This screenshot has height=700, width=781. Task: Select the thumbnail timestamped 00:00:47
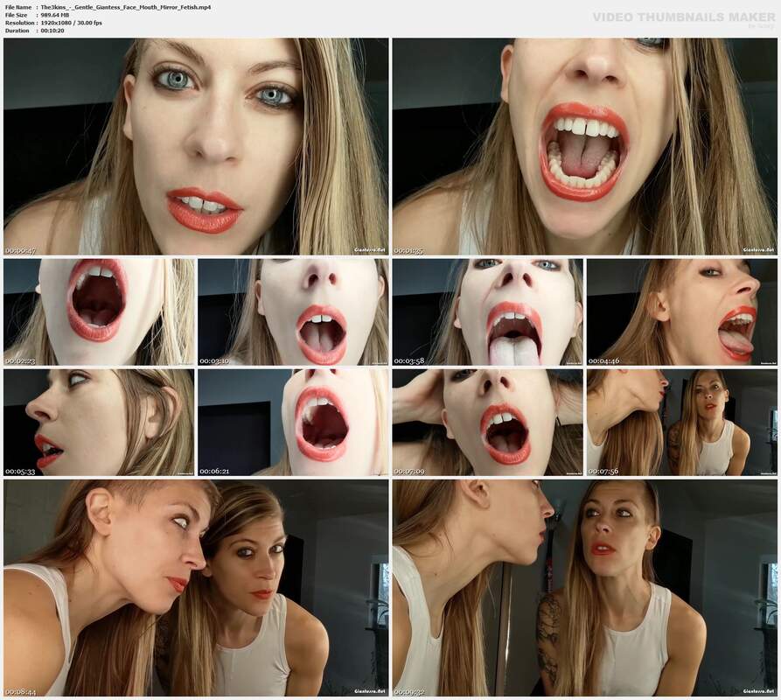coord(196,147)
